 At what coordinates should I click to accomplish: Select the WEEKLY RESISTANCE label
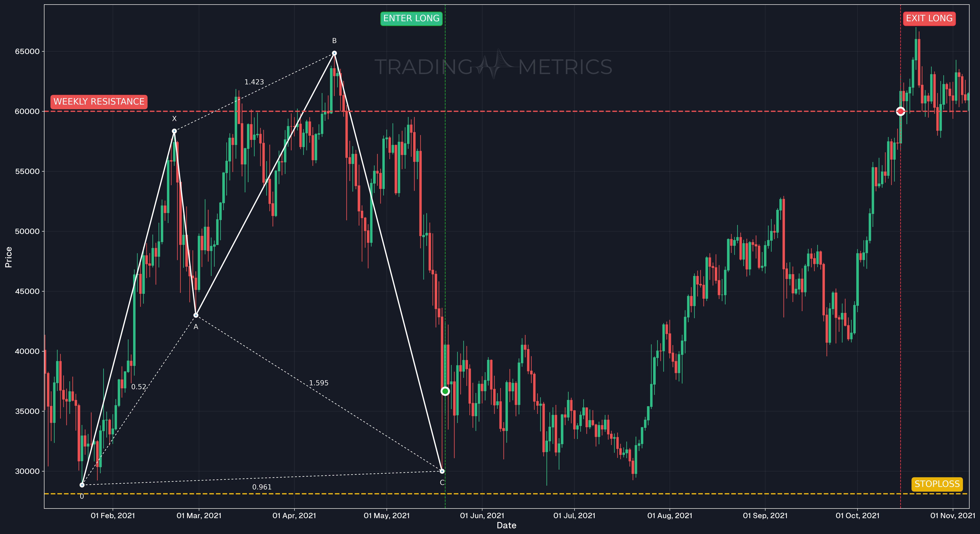[x=99, y=102]
